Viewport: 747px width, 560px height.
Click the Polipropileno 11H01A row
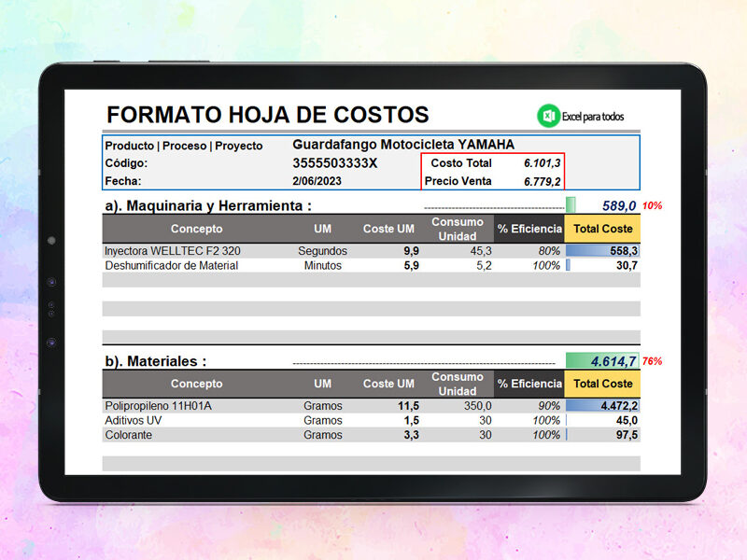(371, 406)
